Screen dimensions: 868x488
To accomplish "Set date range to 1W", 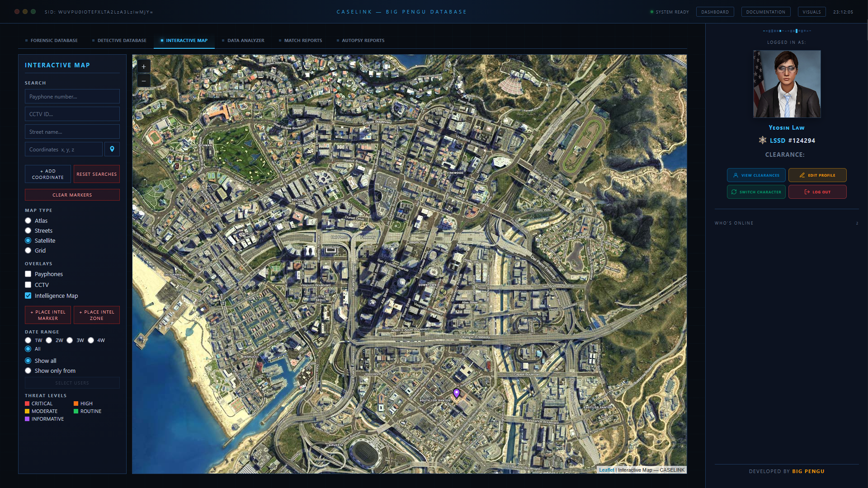I will (28, 340).
